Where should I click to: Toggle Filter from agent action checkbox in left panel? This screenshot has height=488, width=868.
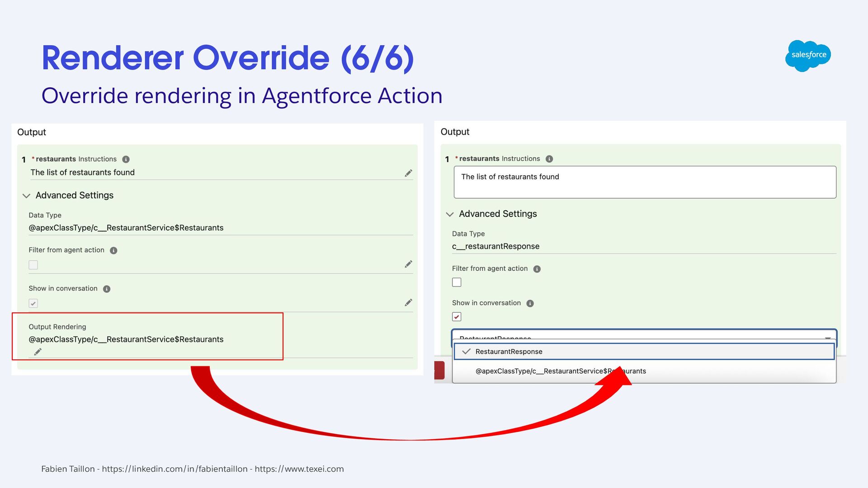pyautogui.click(x=33, y=265)
